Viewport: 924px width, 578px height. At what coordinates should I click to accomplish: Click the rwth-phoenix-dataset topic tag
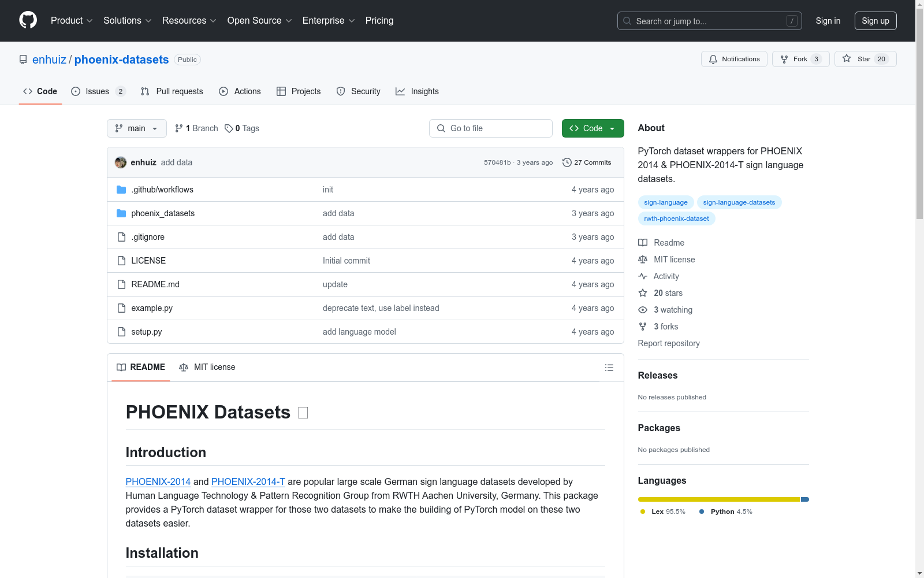(x=676, y=218)
